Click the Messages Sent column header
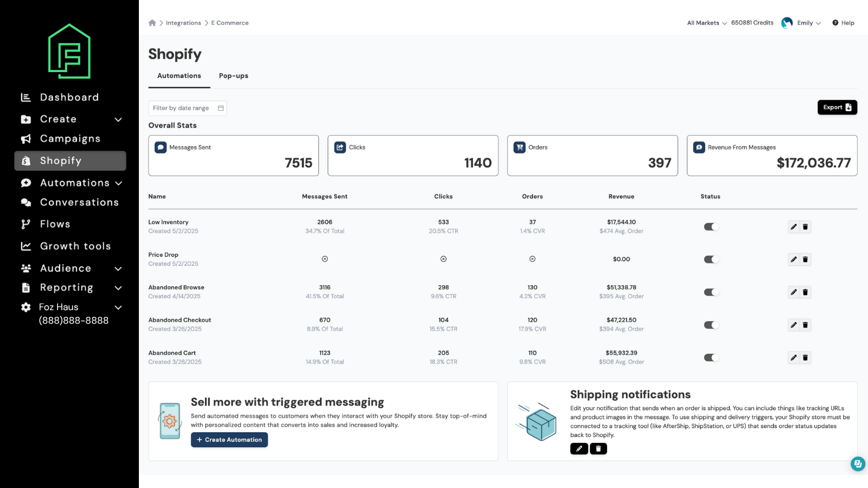Viewport: 868px width, 488px height. pos(325,197)
